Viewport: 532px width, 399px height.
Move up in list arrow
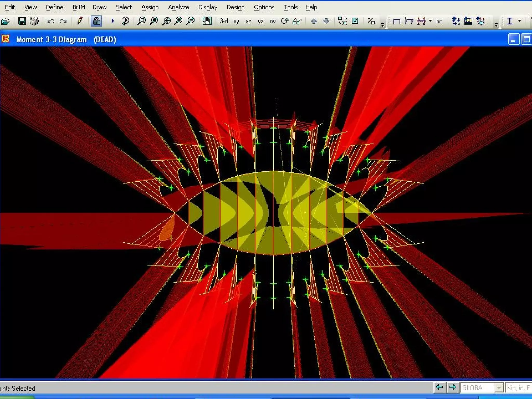314,21
